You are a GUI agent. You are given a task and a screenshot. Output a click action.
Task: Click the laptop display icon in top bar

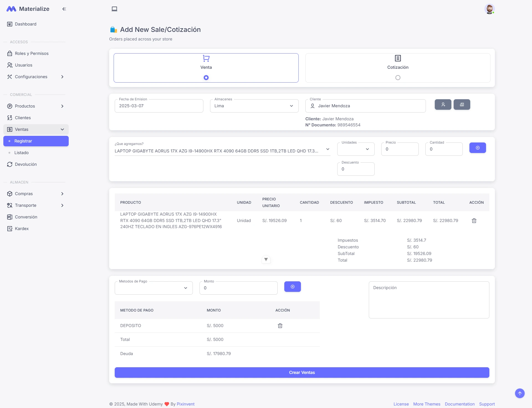pos(114,9)
